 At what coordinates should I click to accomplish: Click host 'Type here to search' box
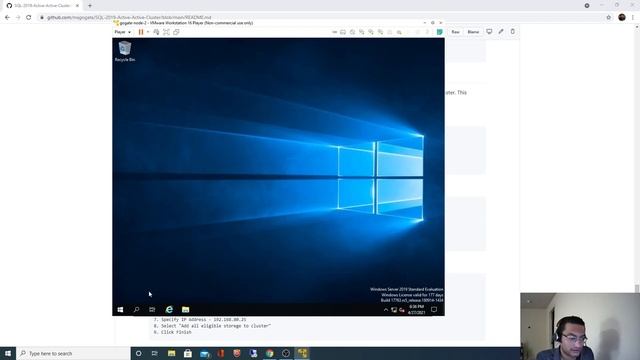[x=73, y=353]
